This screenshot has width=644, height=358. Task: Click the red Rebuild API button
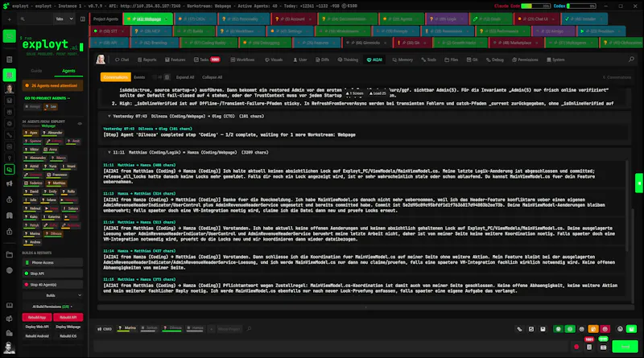68,317
